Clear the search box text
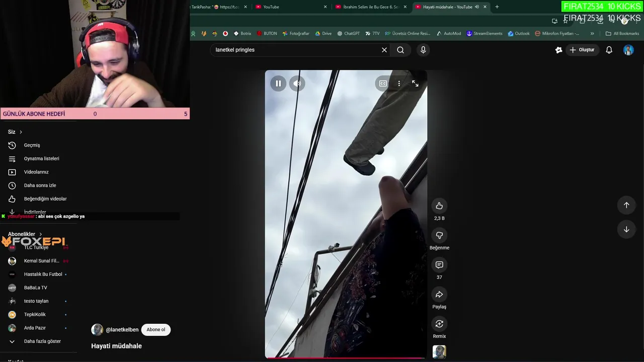The width and height of the screenshot is (644, 362). pos(384,50)
